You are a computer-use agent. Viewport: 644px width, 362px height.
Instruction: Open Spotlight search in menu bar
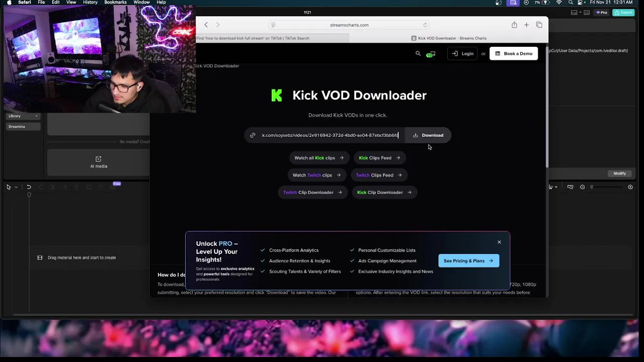tap(571, 3)
